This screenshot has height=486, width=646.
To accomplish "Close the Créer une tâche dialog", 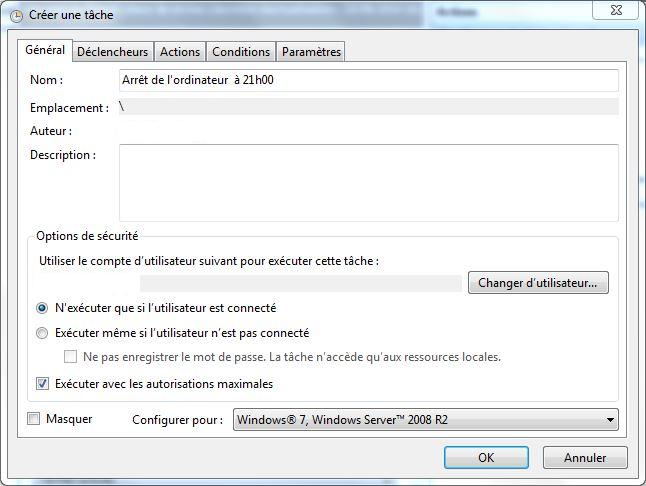I will coord(616,10).
